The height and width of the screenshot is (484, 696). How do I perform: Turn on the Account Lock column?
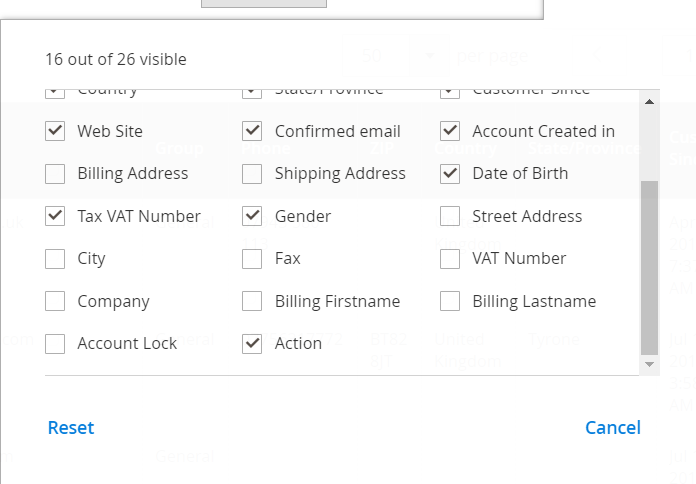click(55, 344)
